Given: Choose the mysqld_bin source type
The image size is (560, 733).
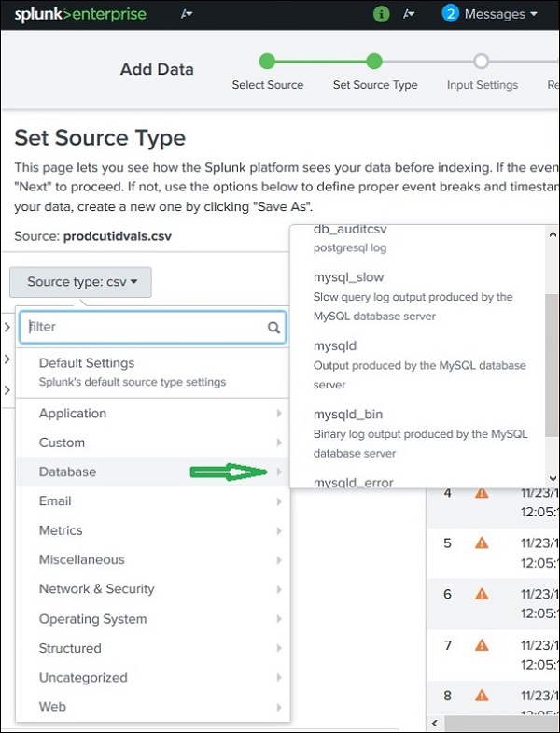Looking at the screenshot, I should (x=348, y=414).
